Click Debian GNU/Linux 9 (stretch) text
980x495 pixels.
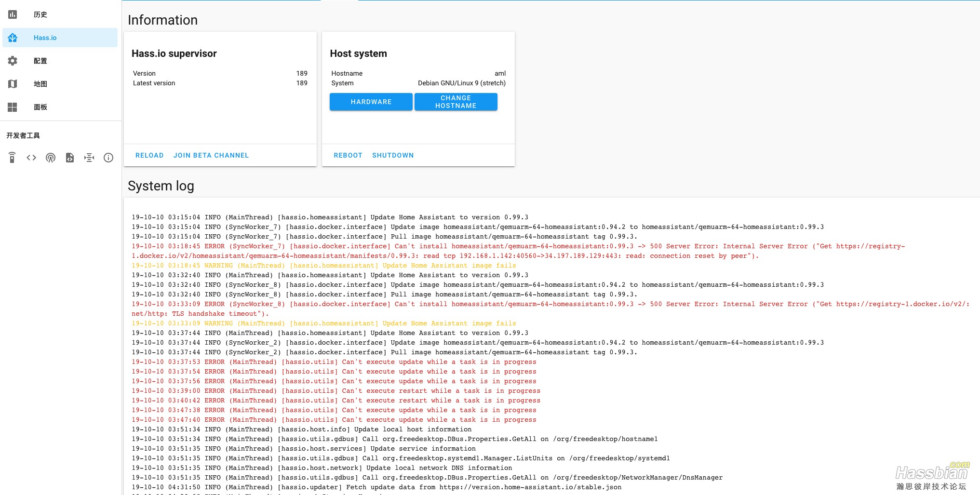click(462, 83)
